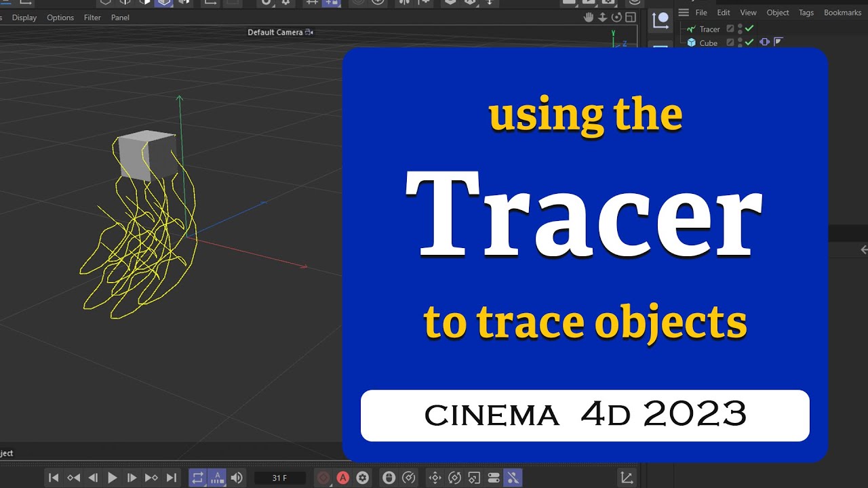Toggle the parameter keyframe channel
The height and width of the screenshot is (488, 868).
494,478
